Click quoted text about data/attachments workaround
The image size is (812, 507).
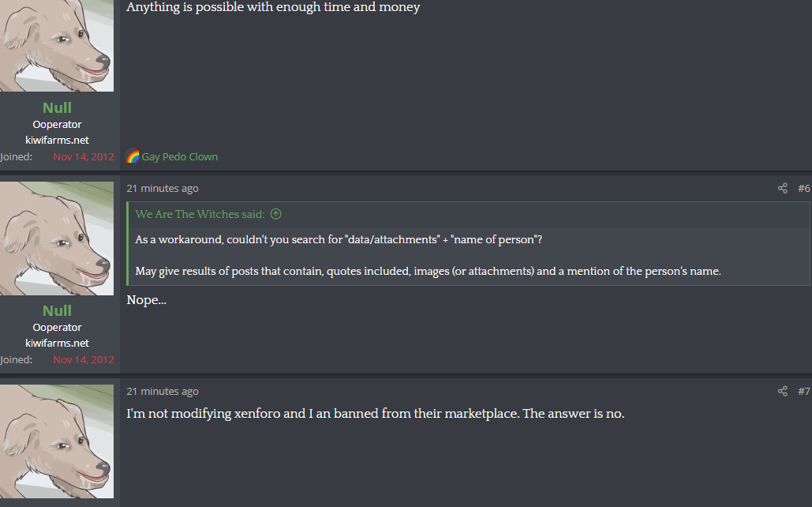point(339,239)
